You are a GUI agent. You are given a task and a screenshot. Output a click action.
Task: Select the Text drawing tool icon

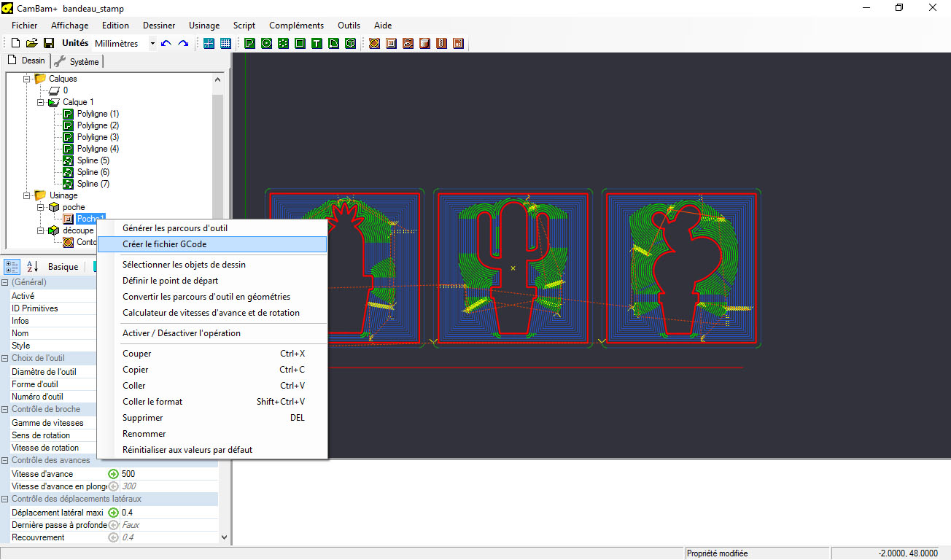317,43
